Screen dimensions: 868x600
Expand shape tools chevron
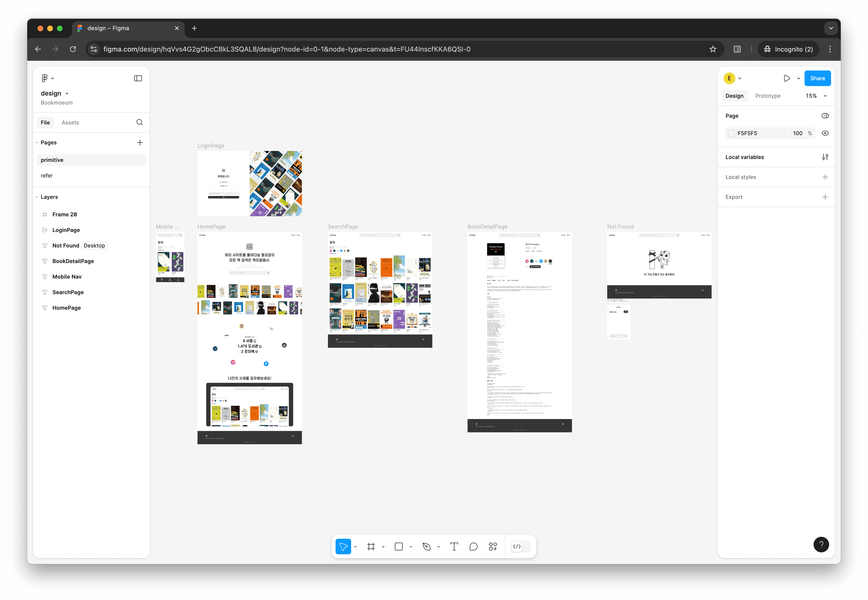click(x=411, y=547)
